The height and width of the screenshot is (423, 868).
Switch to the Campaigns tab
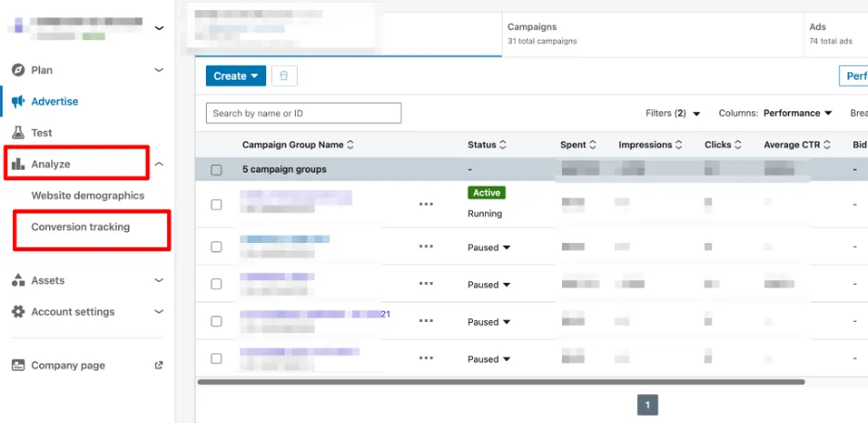click(x=542, y=33)
